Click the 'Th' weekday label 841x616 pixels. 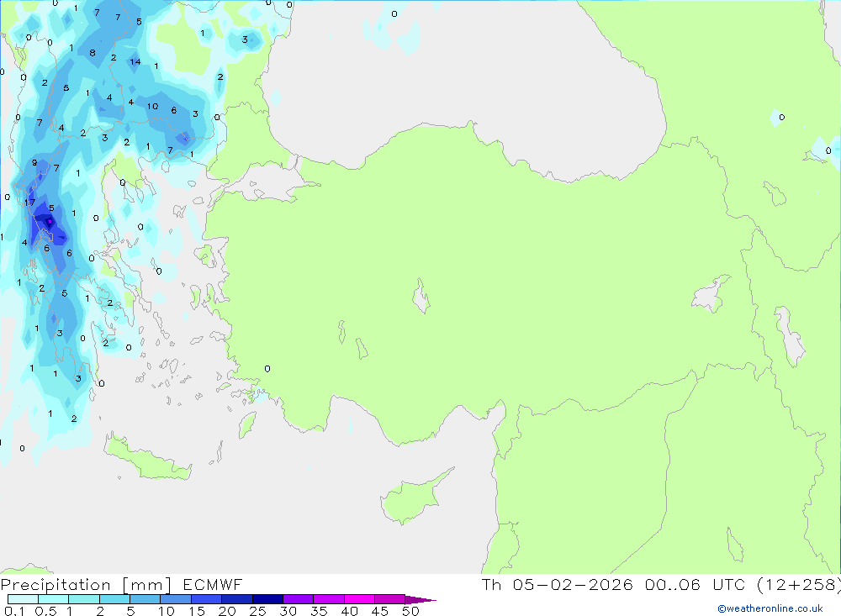tap(491, 584)
